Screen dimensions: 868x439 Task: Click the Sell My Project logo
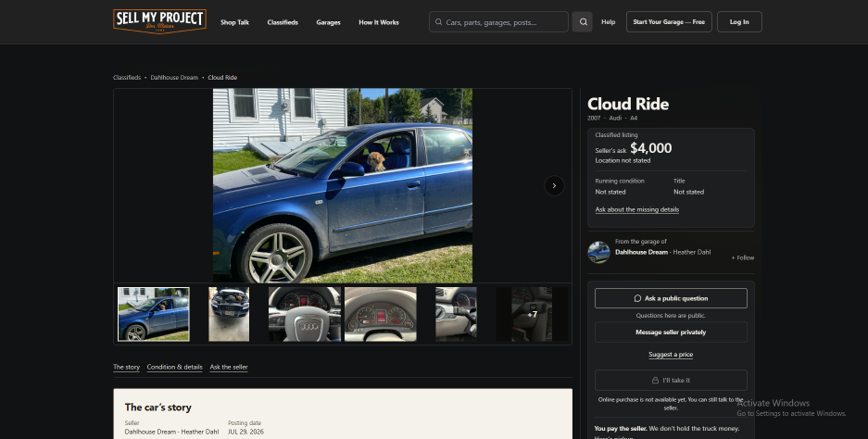click(x=159, y=21)
